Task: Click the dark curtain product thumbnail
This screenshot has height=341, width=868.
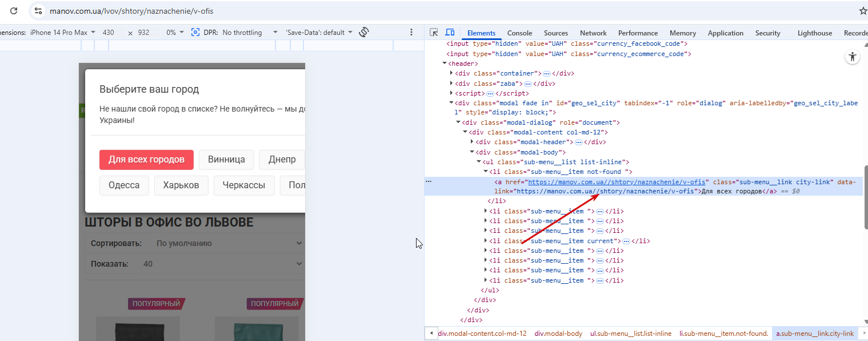Action: [138, 329]
